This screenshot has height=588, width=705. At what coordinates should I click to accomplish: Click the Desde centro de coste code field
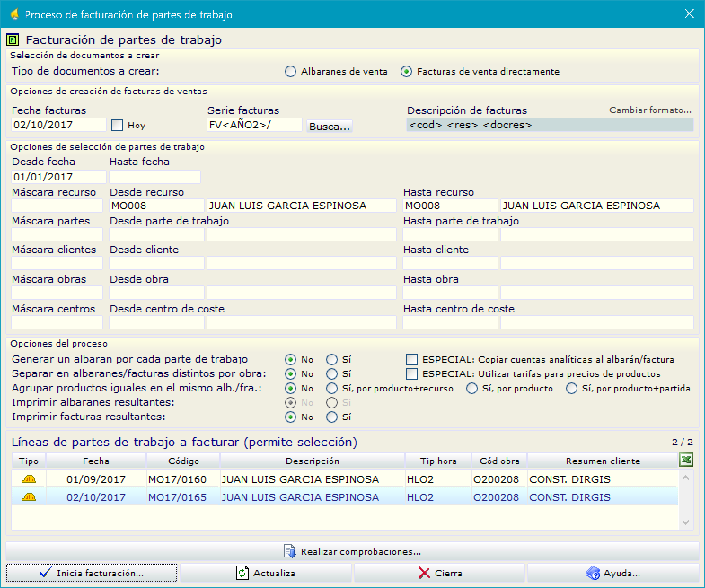pos(157,322)
